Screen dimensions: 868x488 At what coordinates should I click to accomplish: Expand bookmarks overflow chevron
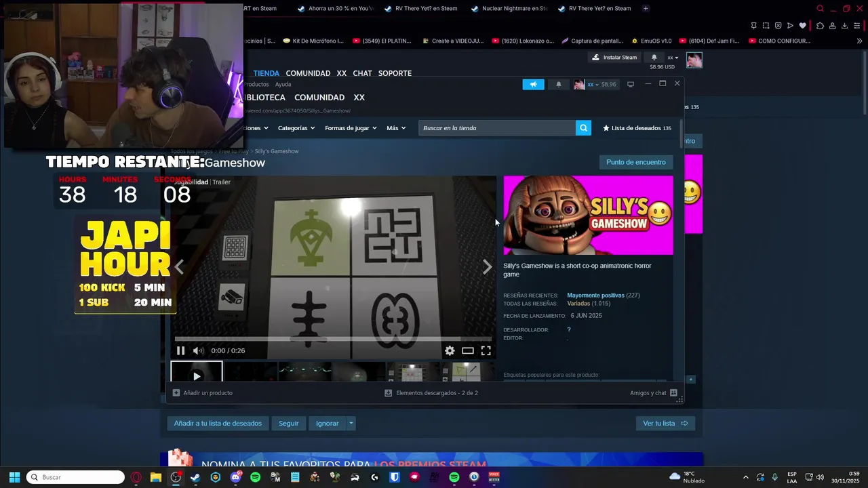[859, 41]
